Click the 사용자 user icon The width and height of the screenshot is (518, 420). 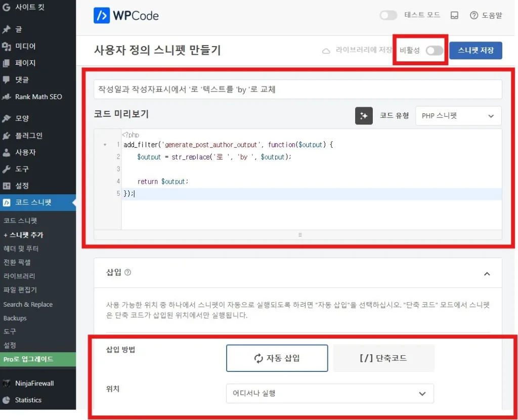(x=6, y=152)
